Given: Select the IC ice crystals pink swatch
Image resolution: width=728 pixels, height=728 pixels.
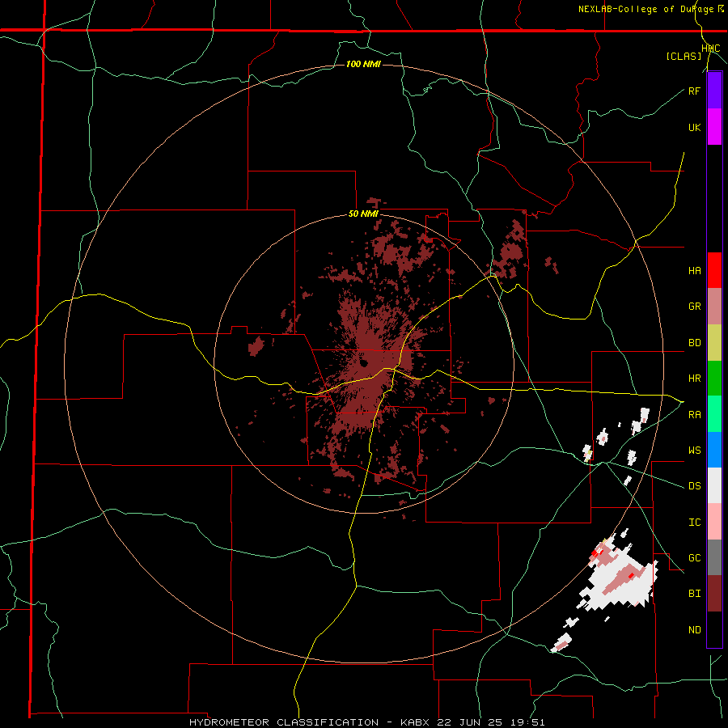Looking at the screenshot, I should tap(714, 522).
